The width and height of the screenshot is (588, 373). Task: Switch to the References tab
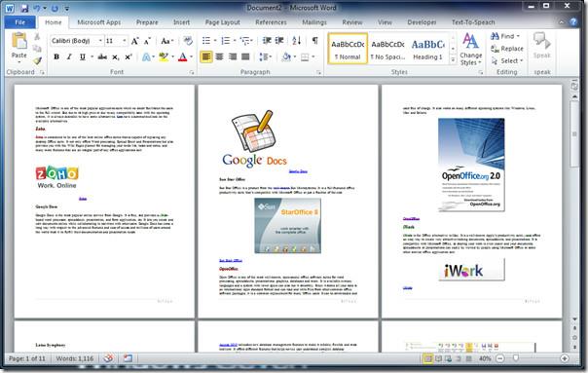pyautogui.click(x=271, y=22)
